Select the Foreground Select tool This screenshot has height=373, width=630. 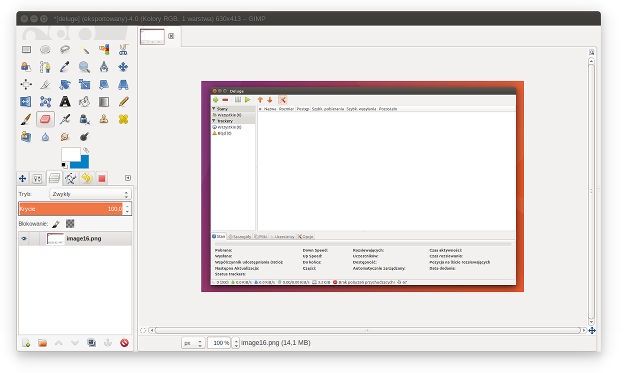pyautogui.click(x=26, y=67)
